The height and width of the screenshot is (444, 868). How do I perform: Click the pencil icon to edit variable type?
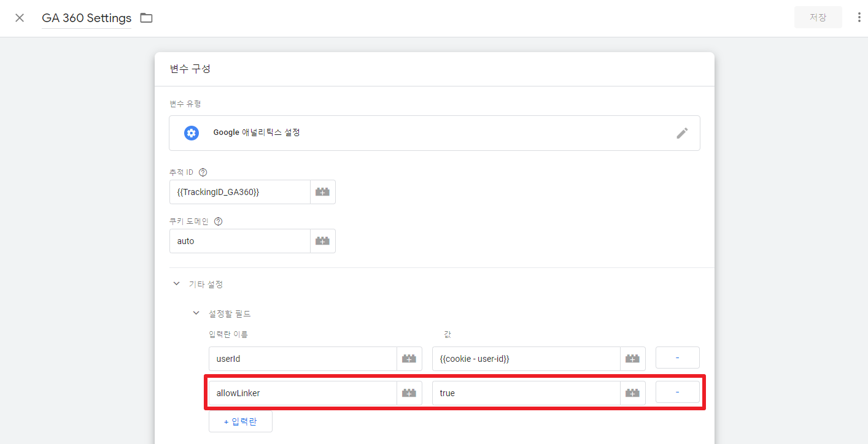pyautogui.click(x=682, y=133)
